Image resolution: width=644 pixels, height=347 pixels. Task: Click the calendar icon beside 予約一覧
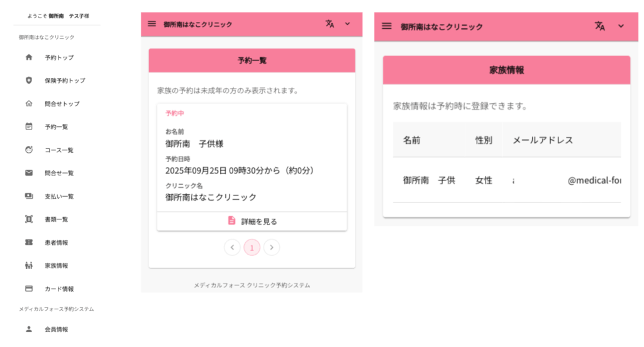point(28,127)
